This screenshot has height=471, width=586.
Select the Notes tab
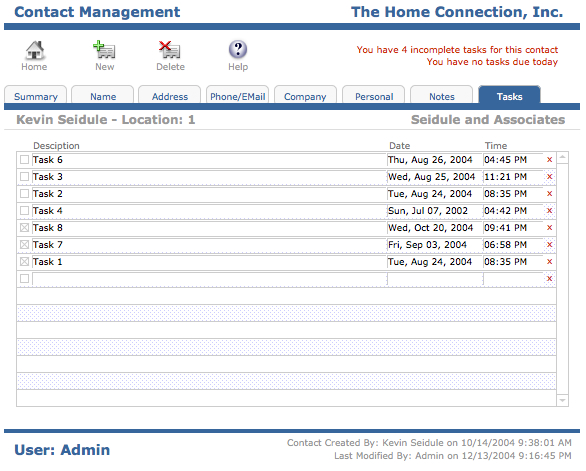(441, 96)
